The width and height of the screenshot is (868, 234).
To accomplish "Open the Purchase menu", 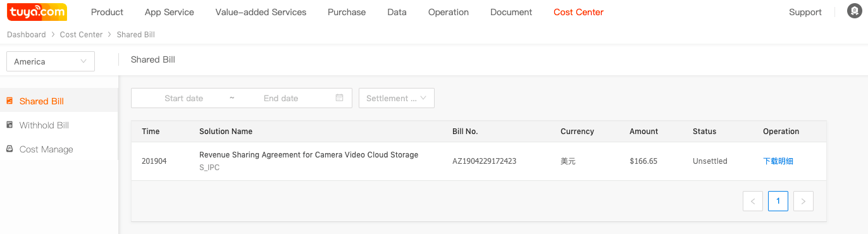I will [347, 12].
